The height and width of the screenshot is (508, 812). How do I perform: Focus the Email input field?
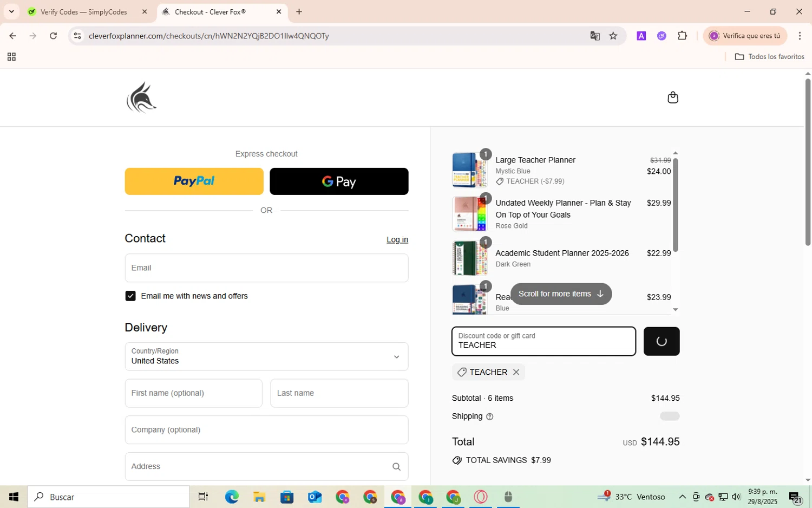pos(266,268)
